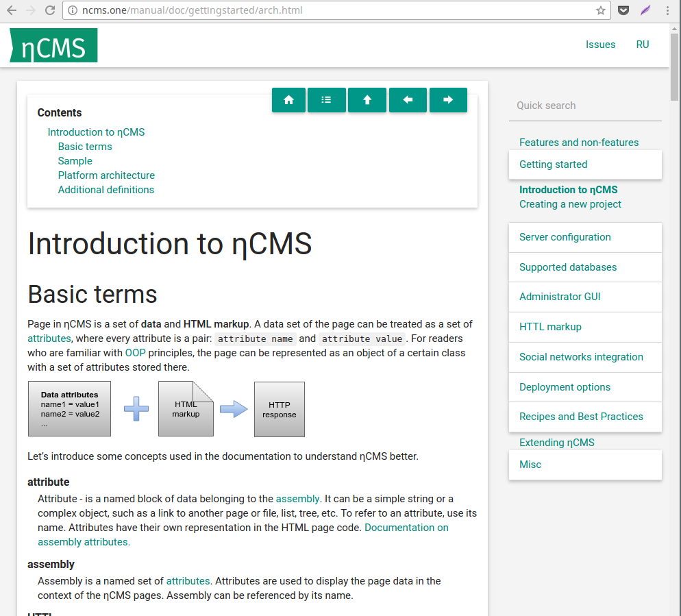Go up one level with up arrow button
The image size is (681, 616).
(x=367, y=100)
